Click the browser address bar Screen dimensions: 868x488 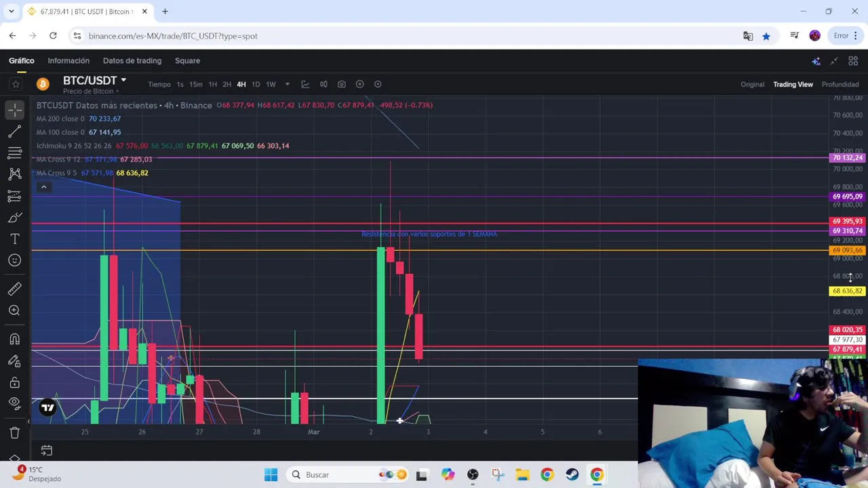(407, 36)
